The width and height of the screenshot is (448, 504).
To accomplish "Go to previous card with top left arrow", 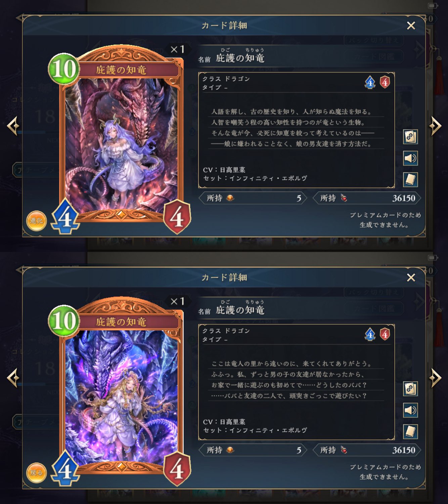I will (x=13, y=126).
